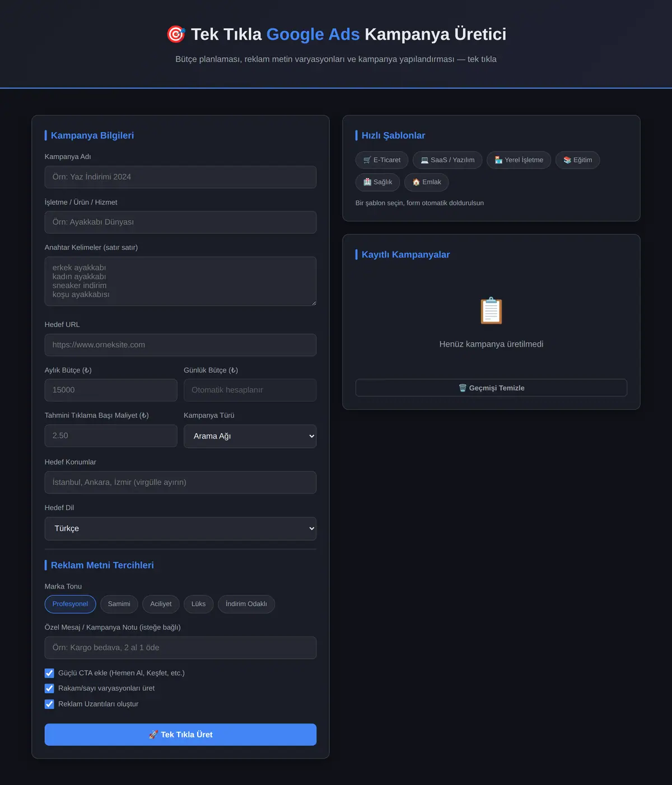672x785 pixels.
Task: Focus the Hedef URL input
Action: coord(180,345)
